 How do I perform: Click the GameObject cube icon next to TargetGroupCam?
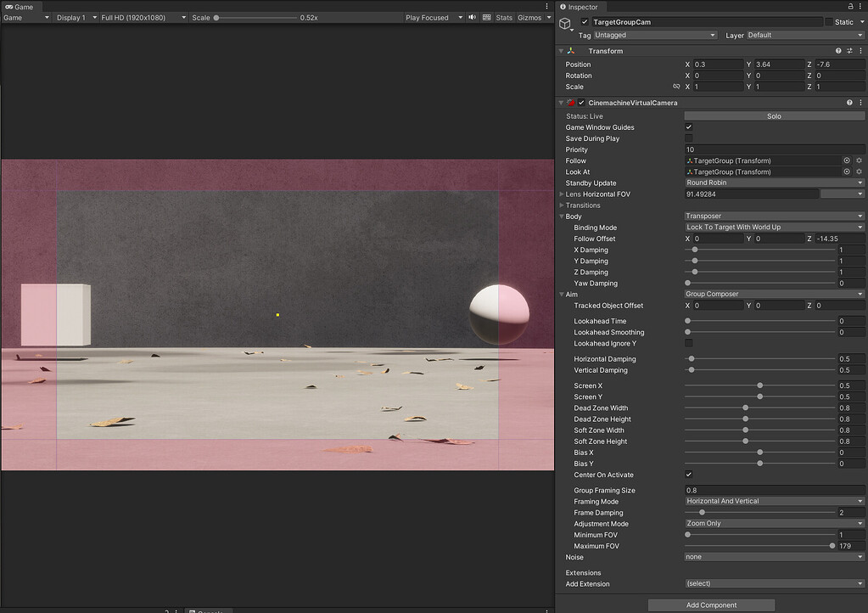tap(564, 23)
